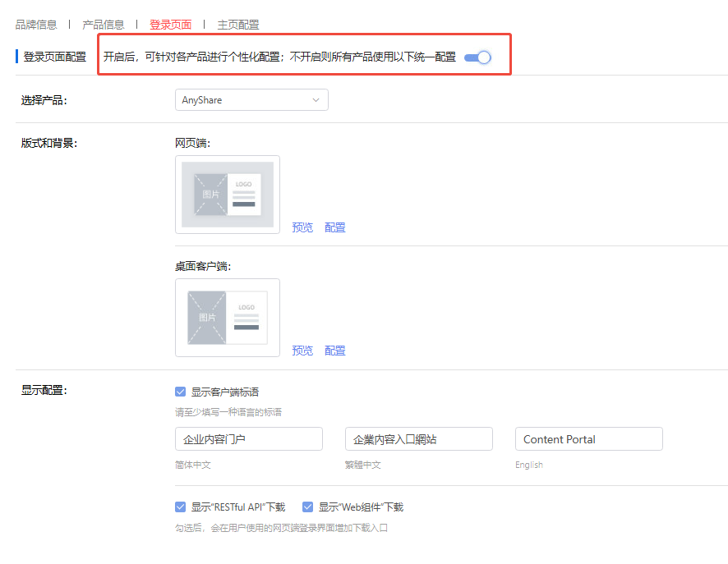
Task: Click the 登录页面配置 section heading
Action: [54, 57]
